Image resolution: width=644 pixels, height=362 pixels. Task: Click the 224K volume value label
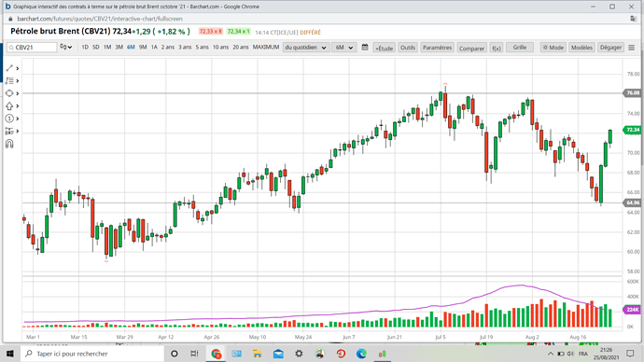coord(632,310)
